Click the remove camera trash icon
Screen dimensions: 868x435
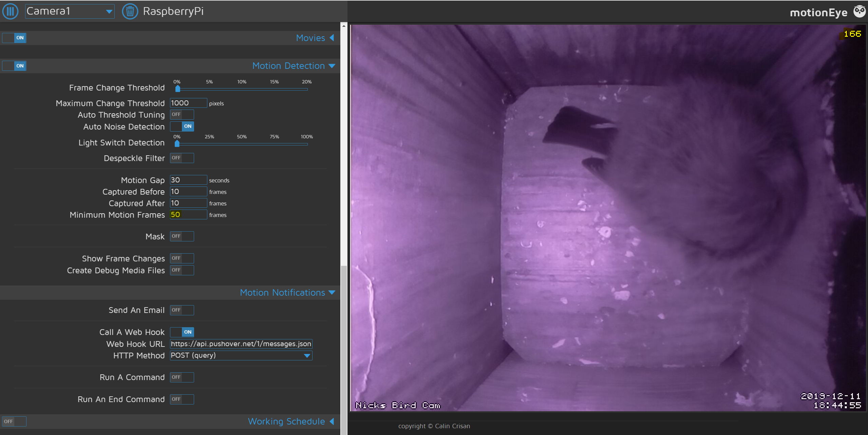coord(130,11)
